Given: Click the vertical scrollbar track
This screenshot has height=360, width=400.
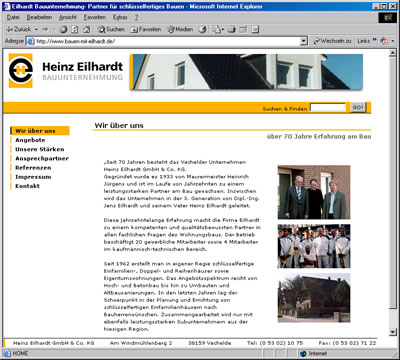Looking at the screenshot, I should coord(393,318).
